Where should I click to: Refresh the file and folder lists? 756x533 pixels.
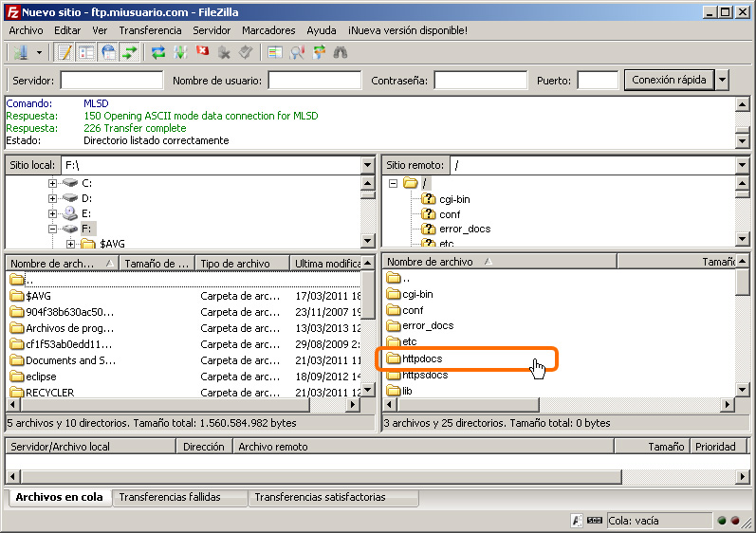coord(158,52)
